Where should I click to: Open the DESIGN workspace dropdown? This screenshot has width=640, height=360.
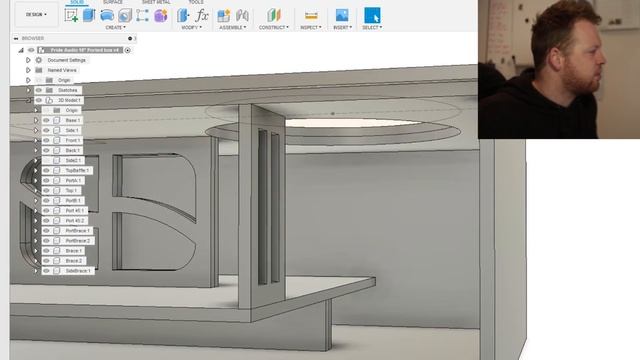point(36,14)
